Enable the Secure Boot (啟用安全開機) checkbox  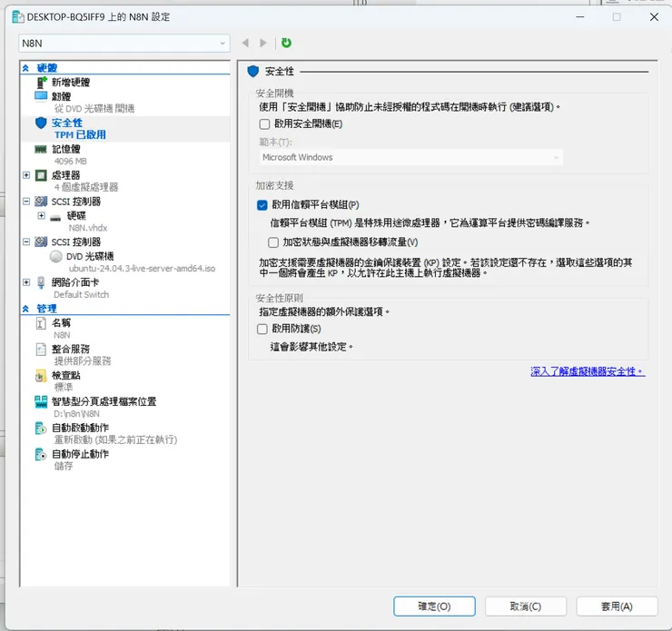264,124
